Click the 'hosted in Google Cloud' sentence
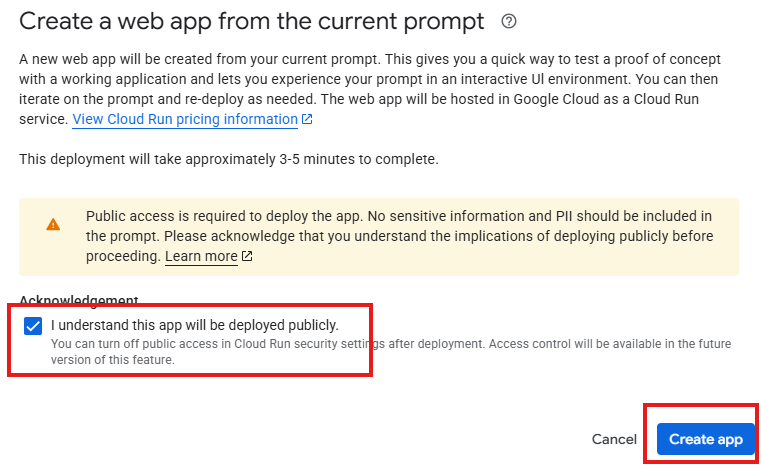This screenshot has width=761, height=465. click(x=510, y=99)
